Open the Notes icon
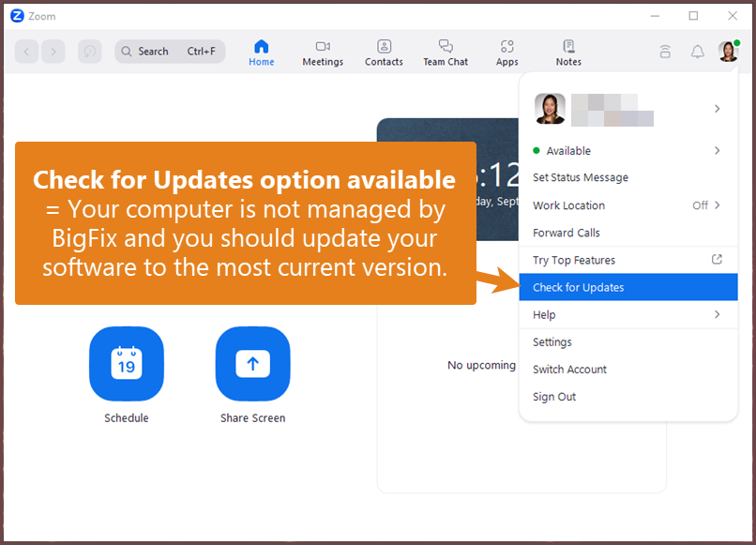 pyautogui.click(x=567, y=52)
